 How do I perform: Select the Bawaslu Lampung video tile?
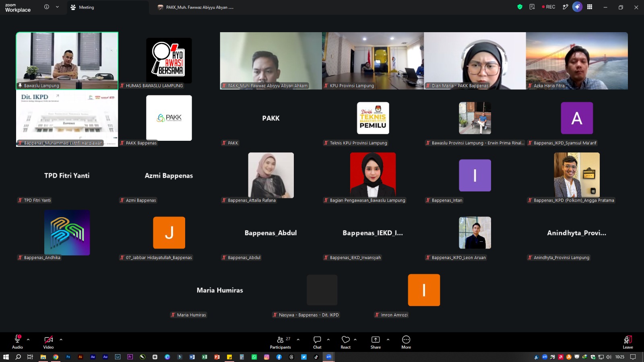tap(67, 61)
